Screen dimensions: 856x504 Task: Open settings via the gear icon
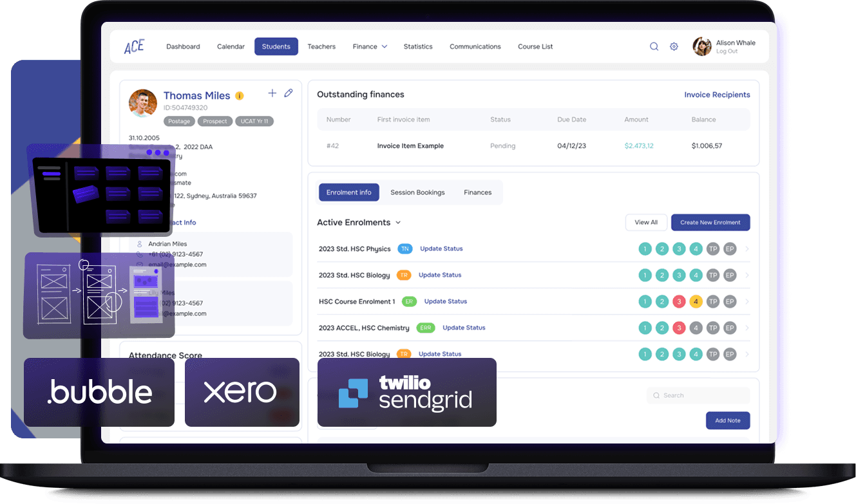[x=674, y=46]
